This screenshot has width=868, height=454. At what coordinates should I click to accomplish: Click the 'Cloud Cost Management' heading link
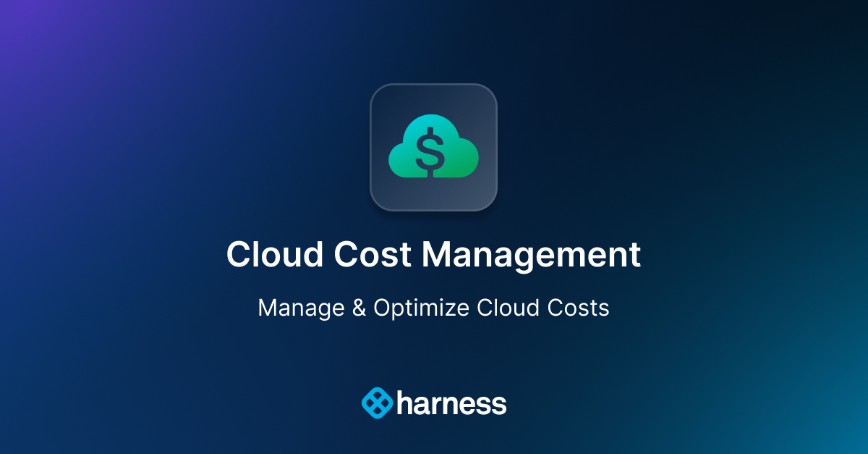pyautogui.click(x=434, y=254)
